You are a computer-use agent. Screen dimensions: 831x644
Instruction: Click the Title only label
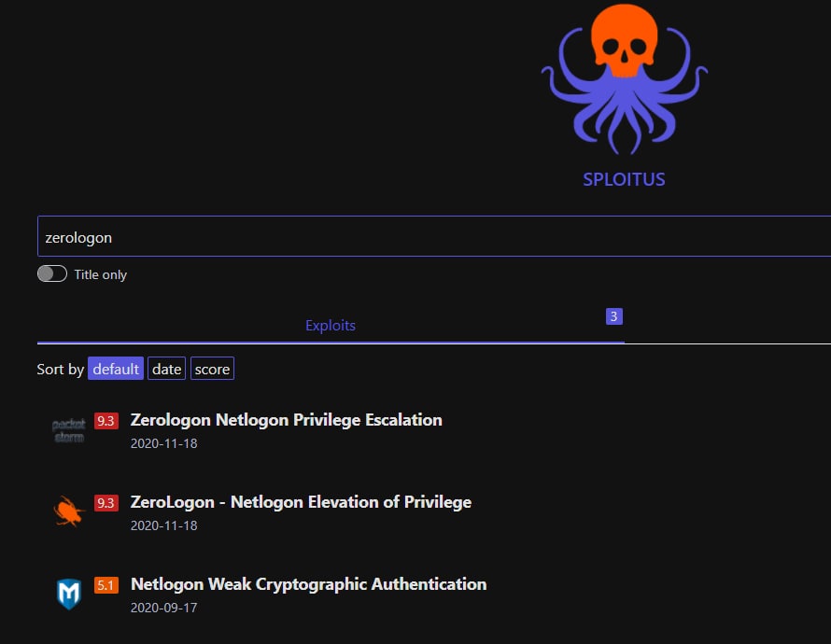point(100,274)
